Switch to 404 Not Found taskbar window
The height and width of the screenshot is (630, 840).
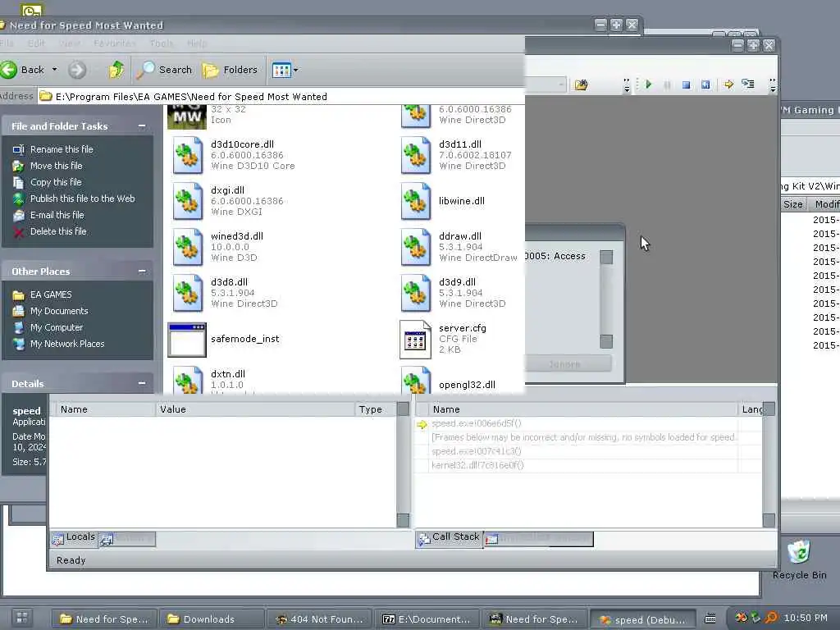(319, 619)
